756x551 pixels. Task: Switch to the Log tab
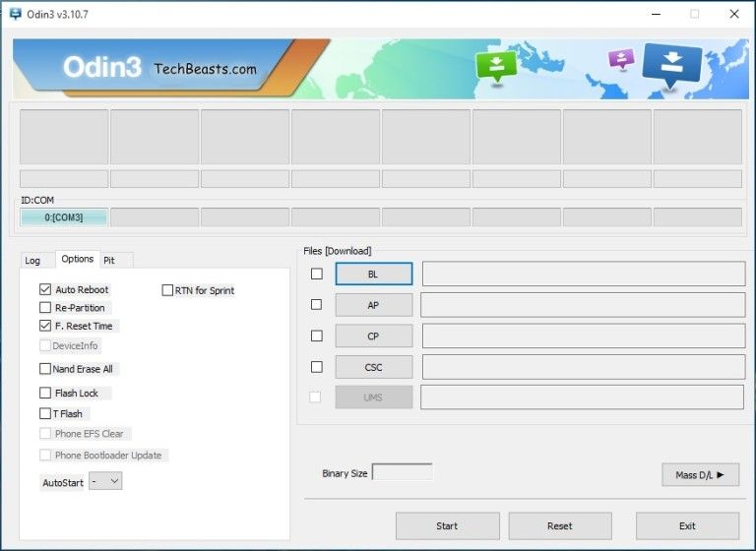[x=32, y=261]
